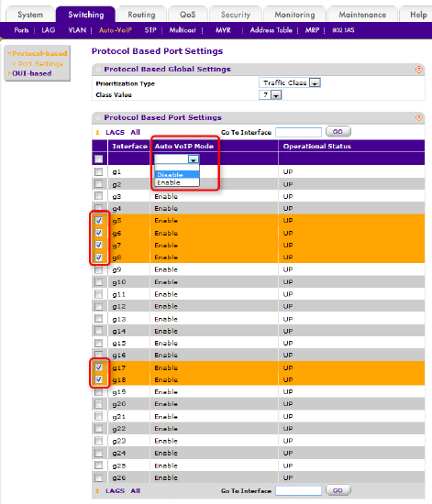Open help icon for Global Settings section
432x504 pixels.
click(418, 70)
